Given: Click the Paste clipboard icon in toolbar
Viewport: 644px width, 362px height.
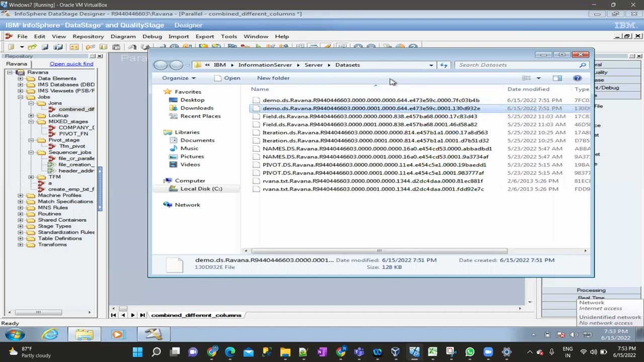Looking at the screenshot, I should coord(116,47).
